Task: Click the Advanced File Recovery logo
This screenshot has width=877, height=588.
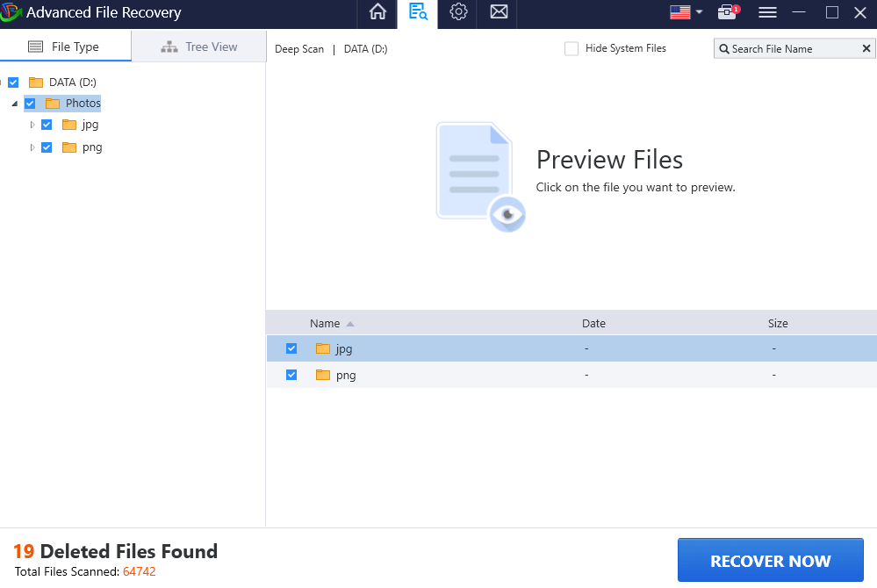Action: [x=10, y=11]
